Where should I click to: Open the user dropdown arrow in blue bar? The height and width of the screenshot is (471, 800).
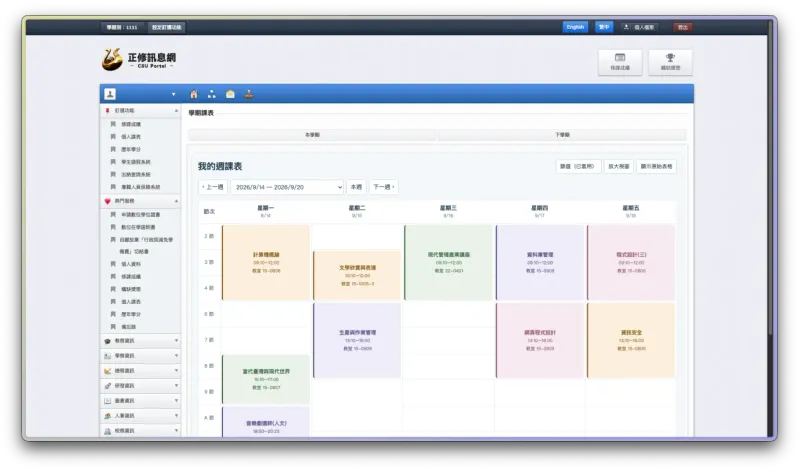[173, 94]
